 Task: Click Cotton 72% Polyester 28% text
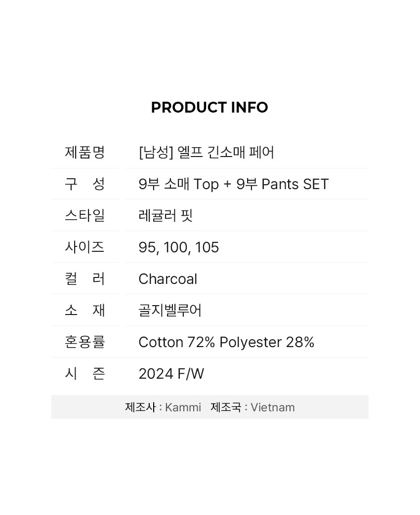tap(226, 342)
